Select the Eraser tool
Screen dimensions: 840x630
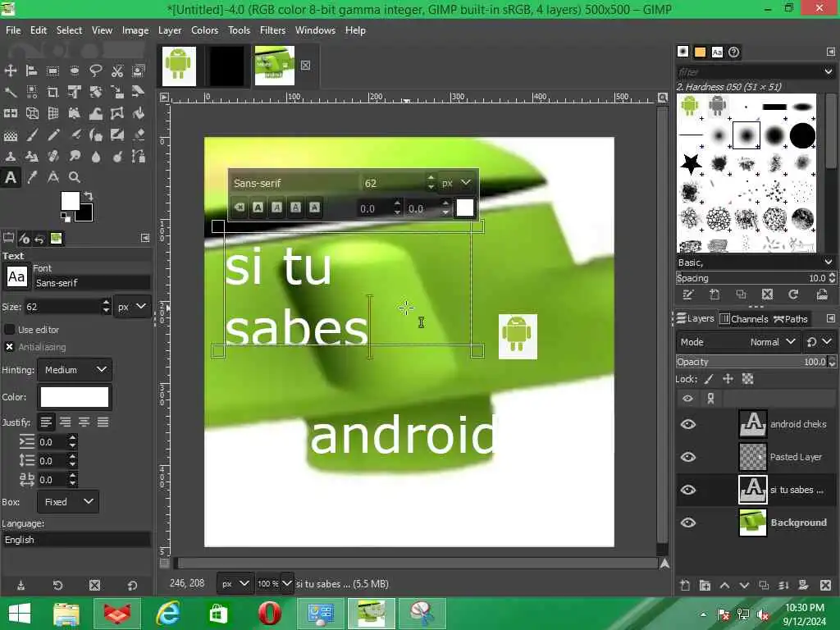(x=138, y=135)
